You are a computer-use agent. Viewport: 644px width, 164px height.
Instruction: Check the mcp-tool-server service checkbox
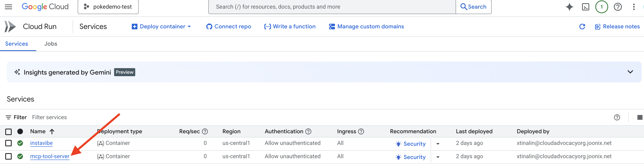coord(8,156)
